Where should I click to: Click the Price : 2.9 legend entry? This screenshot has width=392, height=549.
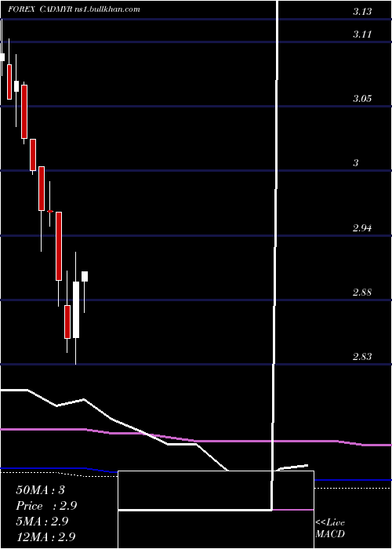click(x=46, y=506)
